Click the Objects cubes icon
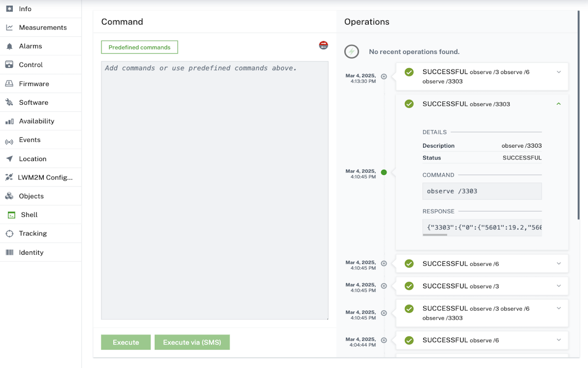This screenshot has width=588, height=368. [x=9, y=196]
